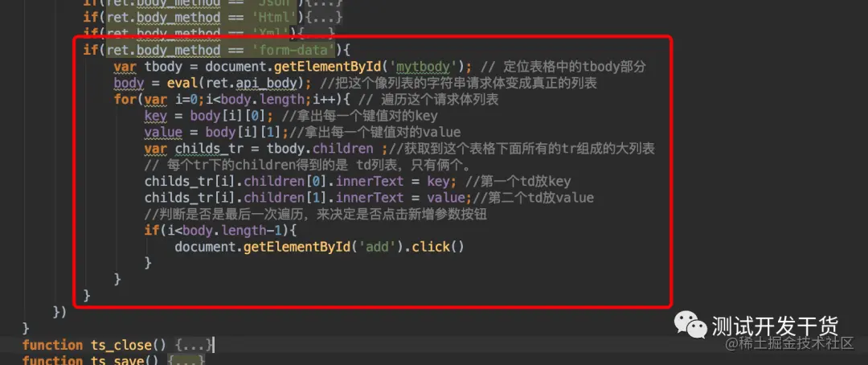Click the click() method call
Screen dimensions: 868x365
[438, 247]
